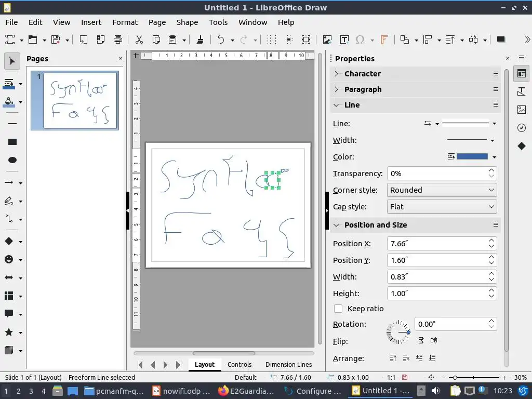
Task: Open the File menu
Action: tap(11, 22)
